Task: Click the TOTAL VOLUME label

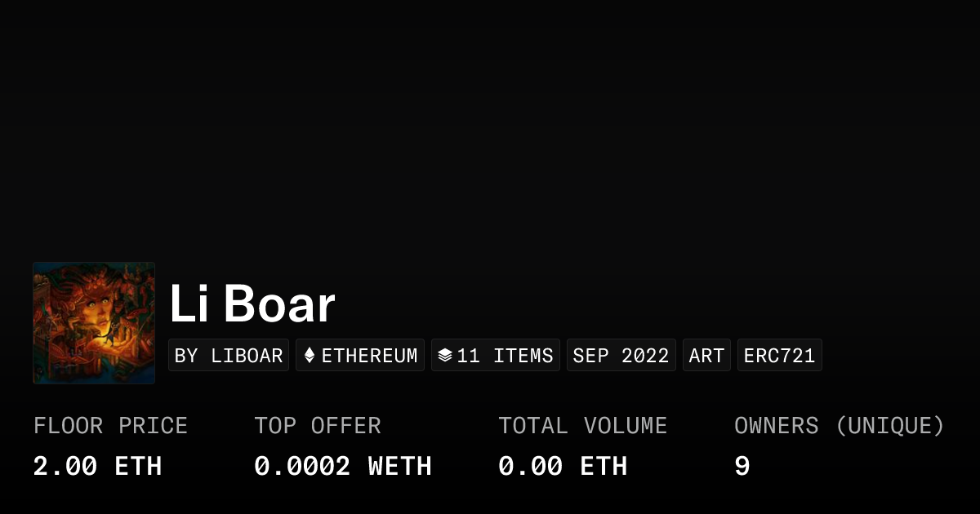Action: click(x=582, y=426)
